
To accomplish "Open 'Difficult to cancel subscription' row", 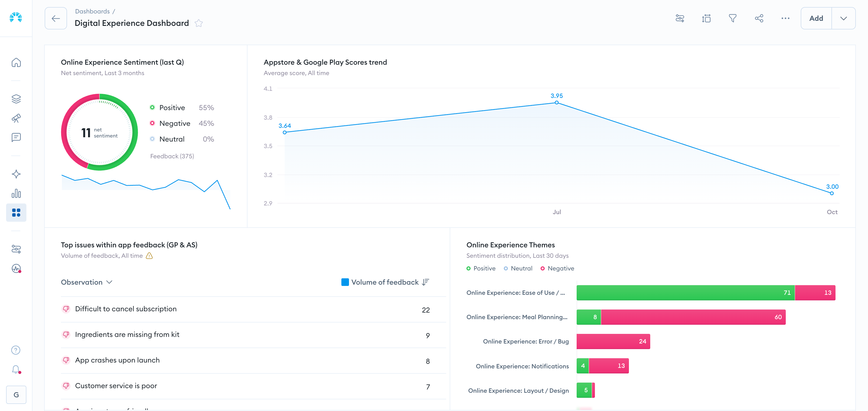I will tap(126, 309).
